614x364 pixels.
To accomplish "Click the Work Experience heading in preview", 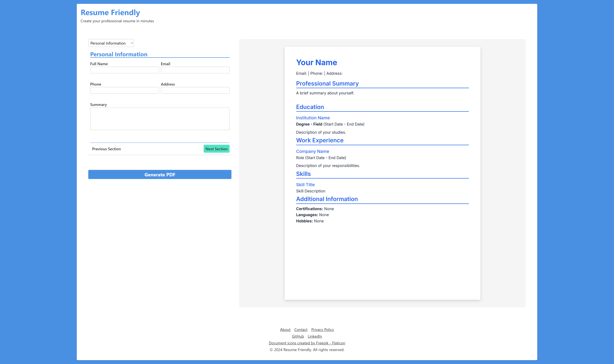I will coord(320,140).
